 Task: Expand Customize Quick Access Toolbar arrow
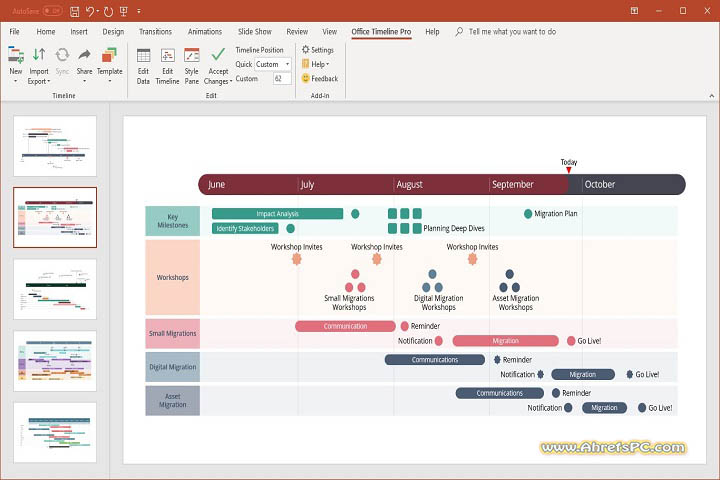pos(139,11)
